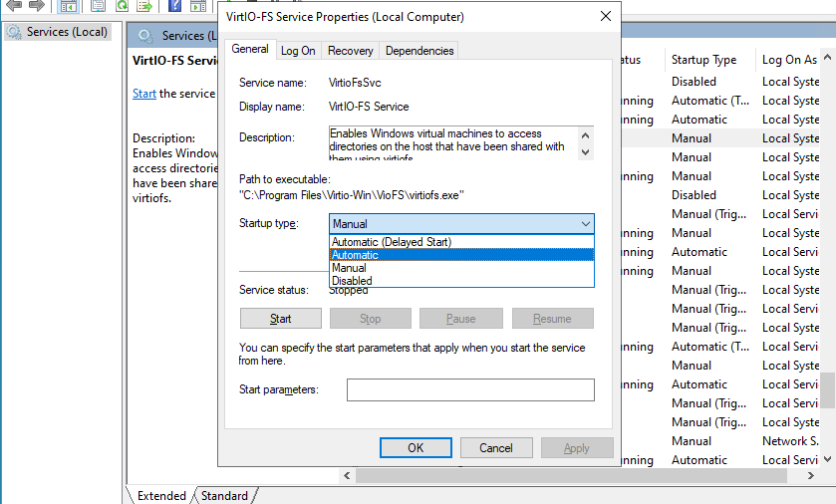Select Disabled in the startup type list

click(x=351, y=281)
